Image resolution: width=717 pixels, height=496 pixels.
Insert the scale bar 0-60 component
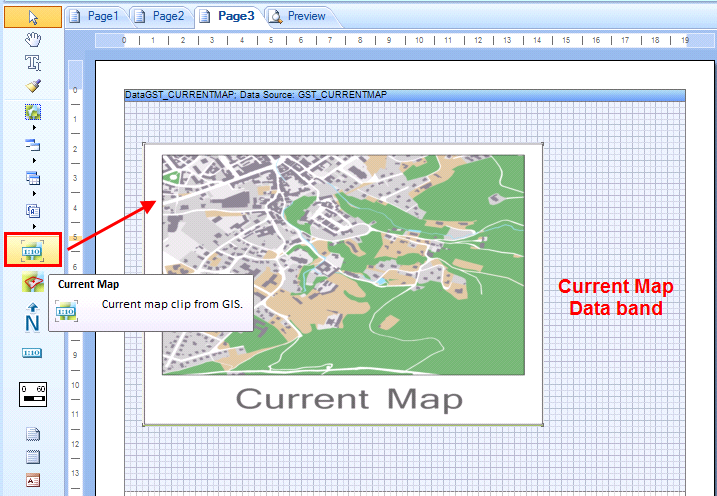pos(32,393)
